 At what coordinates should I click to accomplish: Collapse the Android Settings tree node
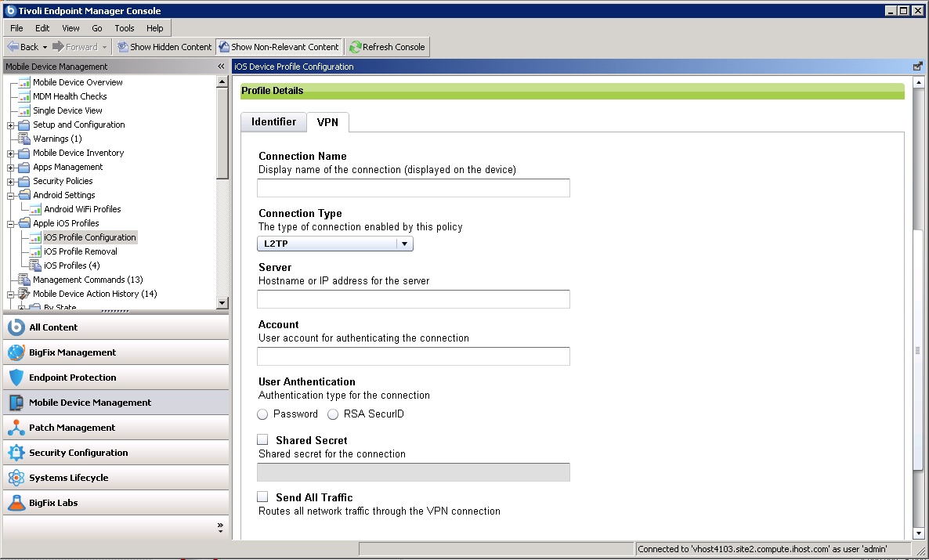(11, 196)
